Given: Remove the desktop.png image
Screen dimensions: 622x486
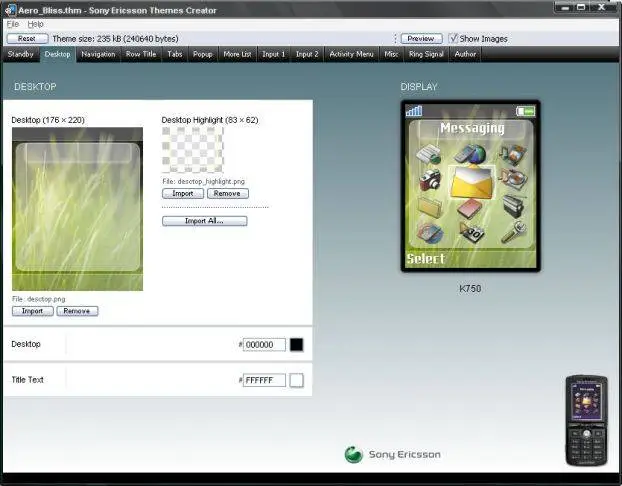Looking at the screenshot, I should (x=77, y=311).
